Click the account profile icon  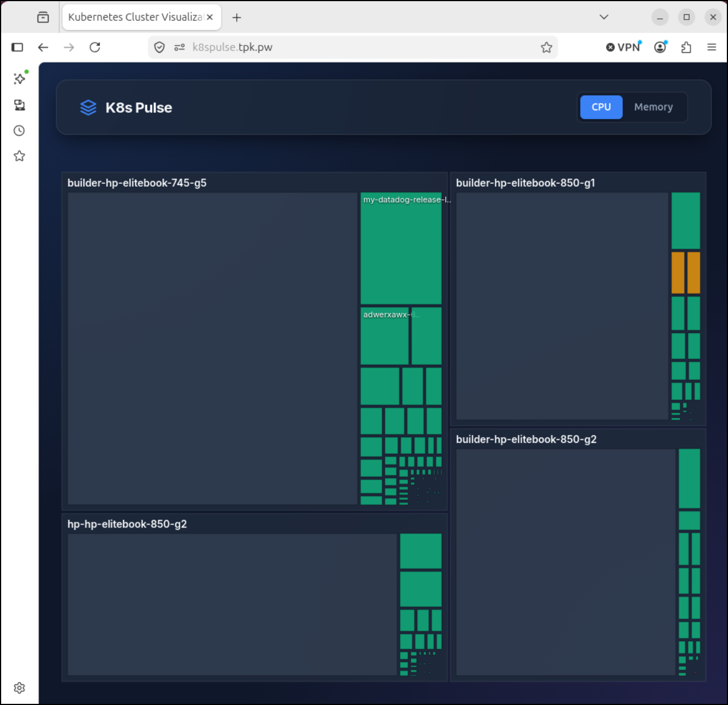660,47
